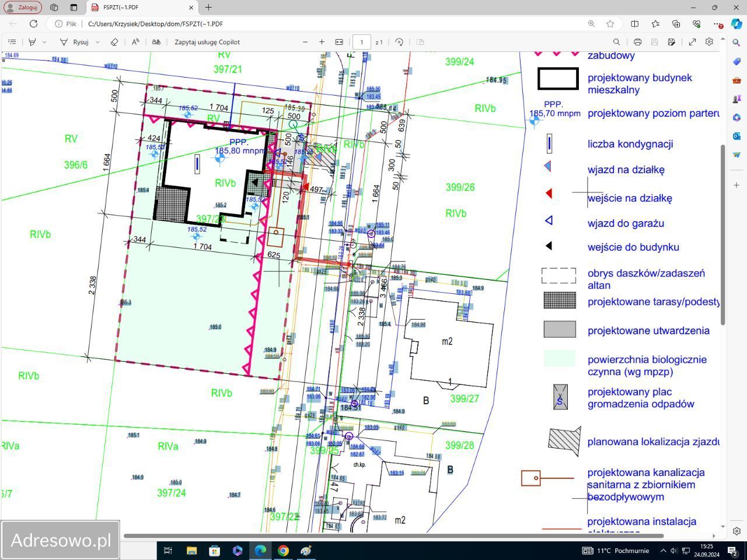Viewport: 747px width, 560px height.
Task: Print the PDF document
Action: tap(637, 42)
